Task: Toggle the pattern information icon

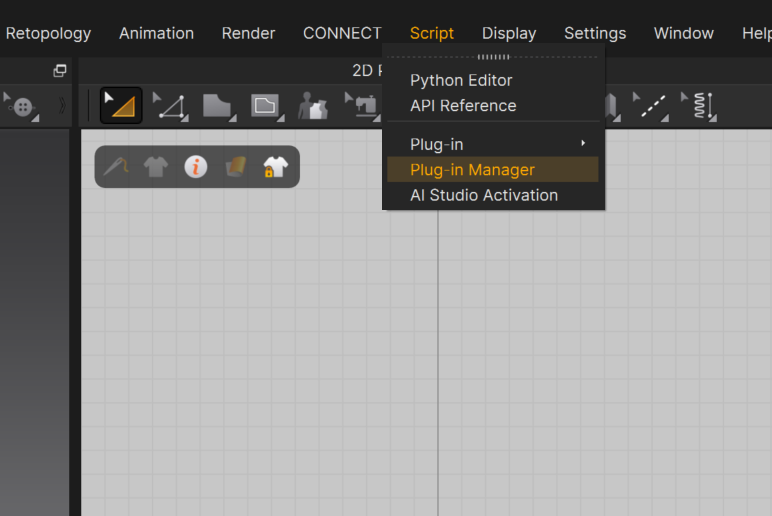Action: pyautogui.click(x=195, y=166)
